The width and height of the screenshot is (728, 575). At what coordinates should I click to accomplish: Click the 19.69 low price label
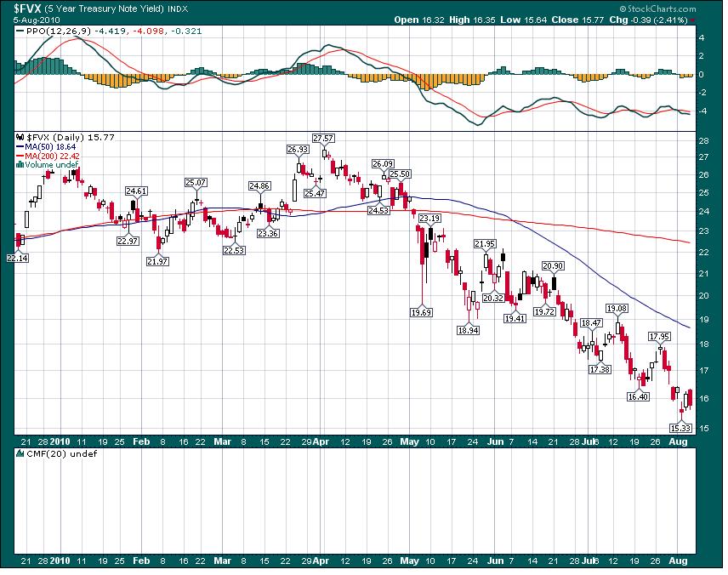pos(421,312)
